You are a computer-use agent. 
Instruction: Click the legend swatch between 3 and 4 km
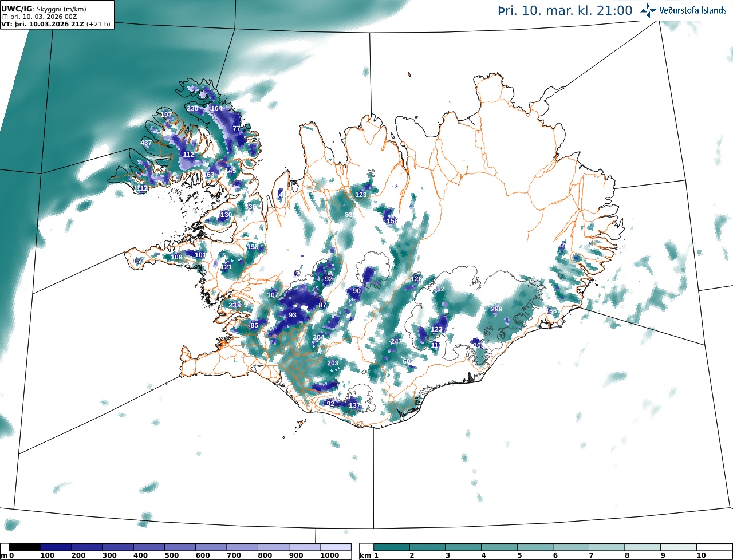pyautogui.click(x=464, y=547)
